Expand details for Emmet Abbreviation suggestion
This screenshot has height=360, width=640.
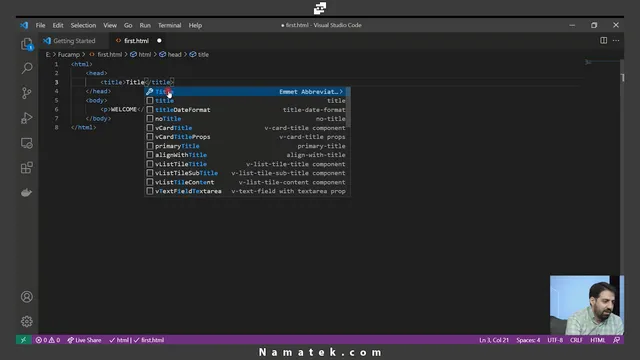point(341,92)
